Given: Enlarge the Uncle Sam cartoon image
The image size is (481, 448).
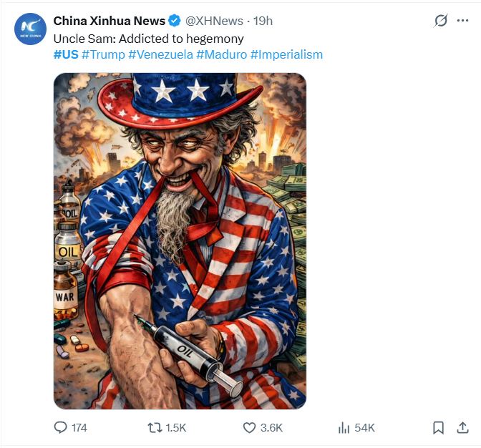Looking at the screenshot, I should (x=180, y=240).
